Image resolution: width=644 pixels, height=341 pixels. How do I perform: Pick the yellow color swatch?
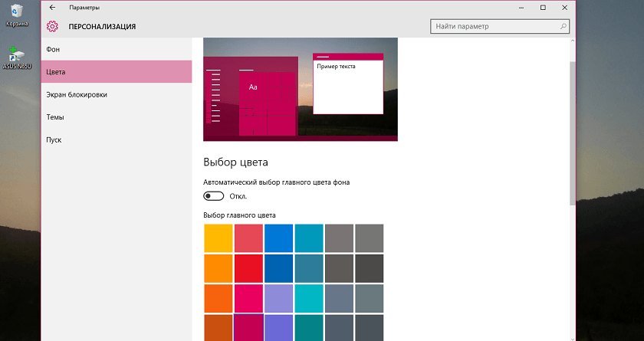click(219, 238)
